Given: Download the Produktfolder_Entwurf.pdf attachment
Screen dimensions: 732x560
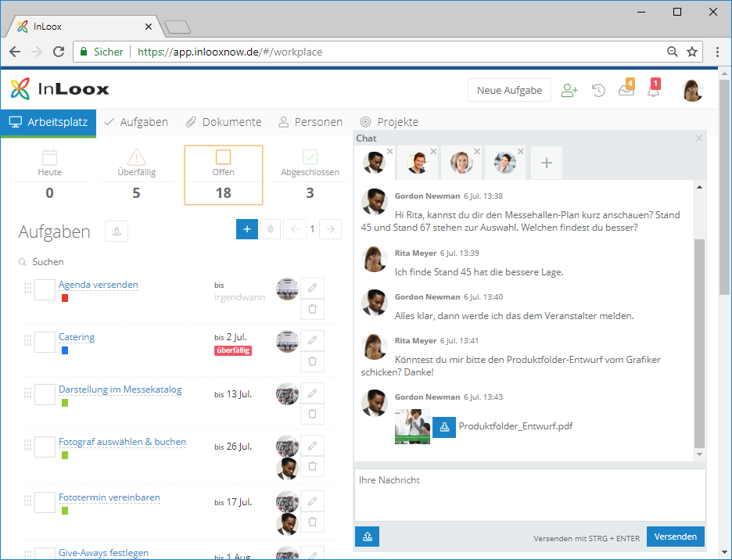Looking at the screenshot, I should click(x=444, y=427).
